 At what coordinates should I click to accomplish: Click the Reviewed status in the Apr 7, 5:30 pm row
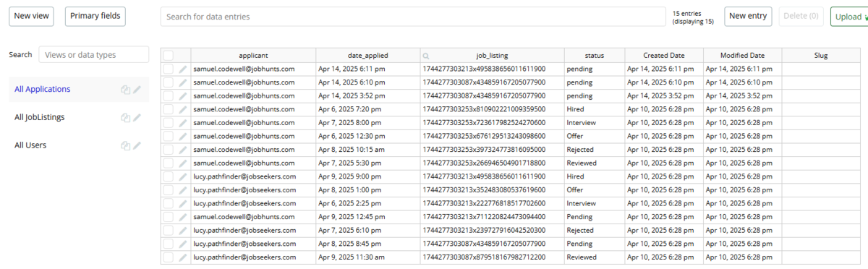pyautogui.click(x=582, y=163)
